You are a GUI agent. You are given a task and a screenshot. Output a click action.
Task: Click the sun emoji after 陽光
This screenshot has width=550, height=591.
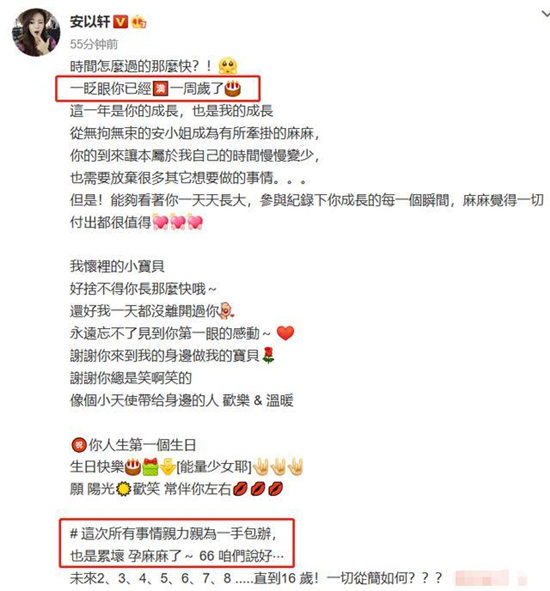pos(123,489)
